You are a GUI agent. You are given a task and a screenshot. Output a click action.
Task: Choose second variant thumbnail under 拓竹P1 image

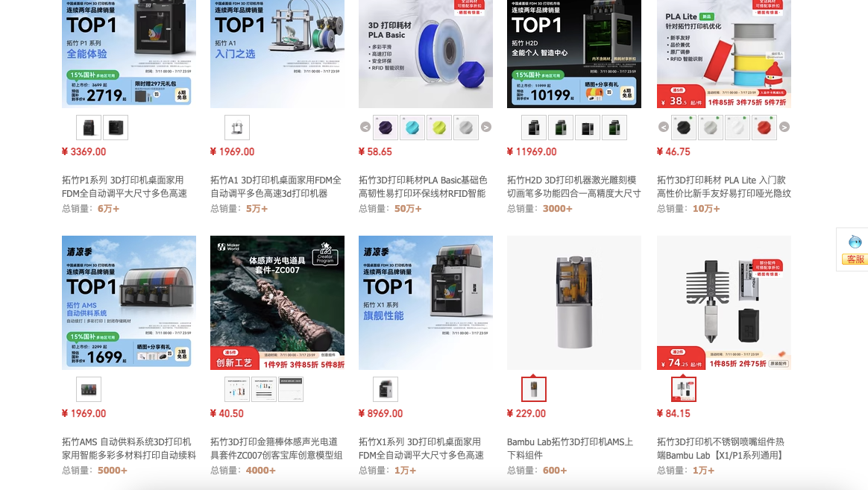point(116,128)
